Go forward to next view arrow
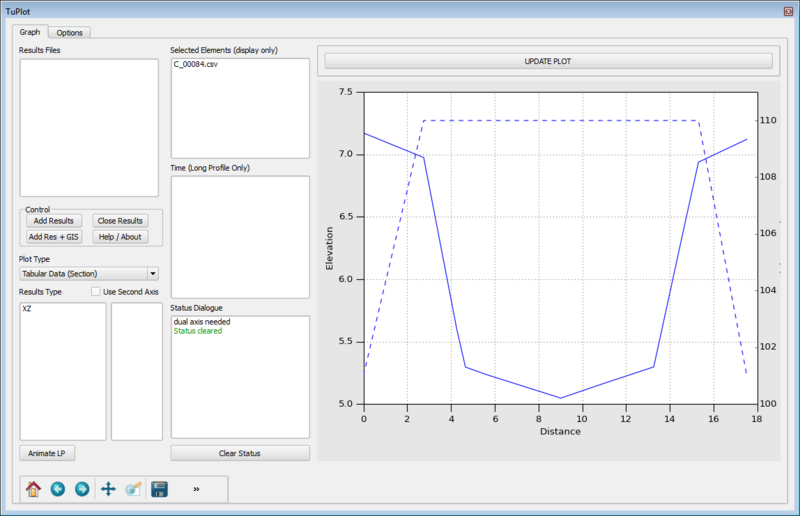The image size is (800, 516). (x=82, y=489)
